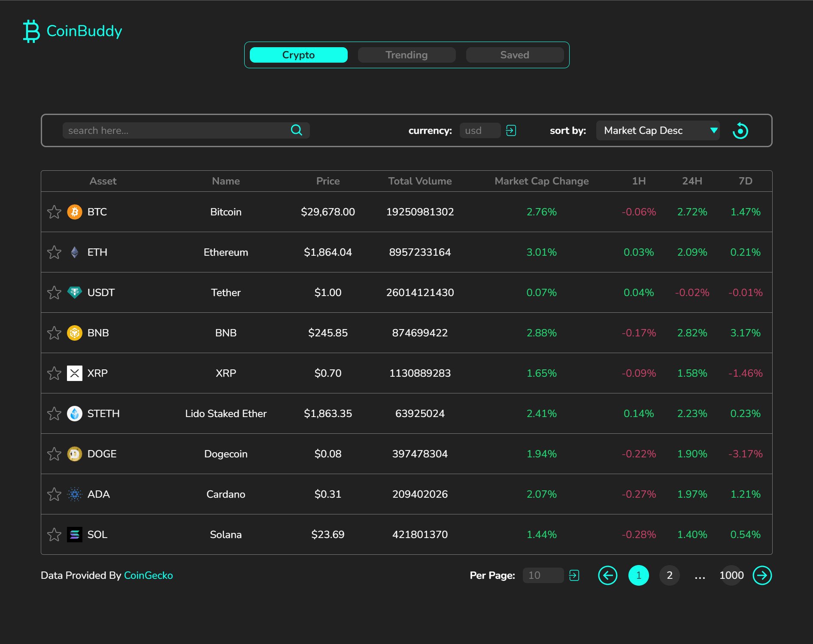Click the Market Cap Change header
The image size is (813, 644).
pos(542,181)
